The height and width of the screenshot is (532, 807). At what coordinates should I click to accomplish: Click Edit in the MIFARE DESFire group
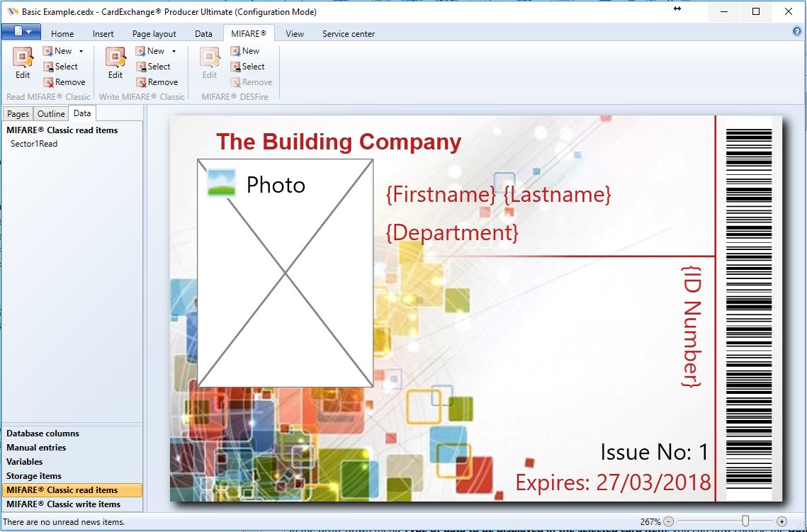(x=210, y=63)
